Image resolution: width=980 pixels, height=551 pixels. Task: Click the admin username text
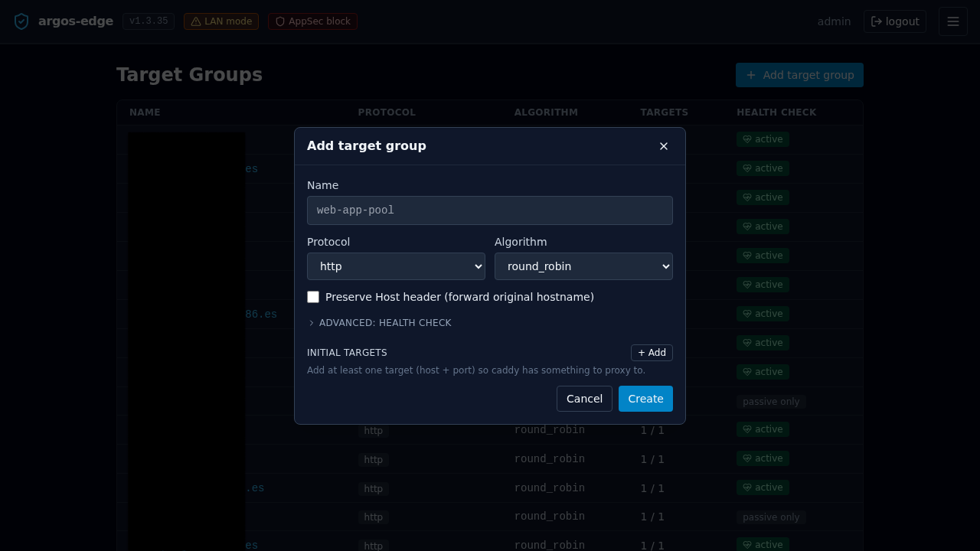click(x=834, y=21)
